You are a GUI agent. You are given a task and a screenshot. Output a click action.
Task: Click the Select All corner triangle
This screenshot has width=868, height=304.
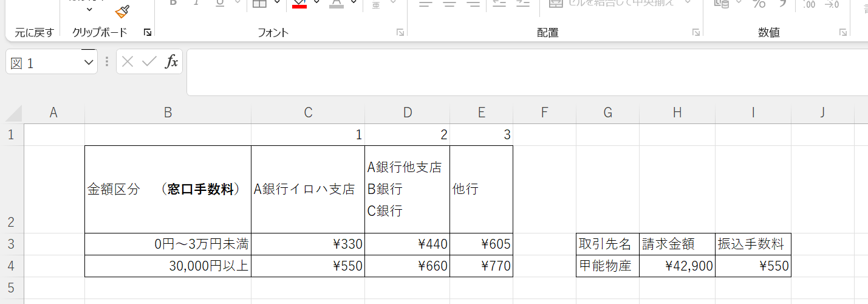coord(13,113)
